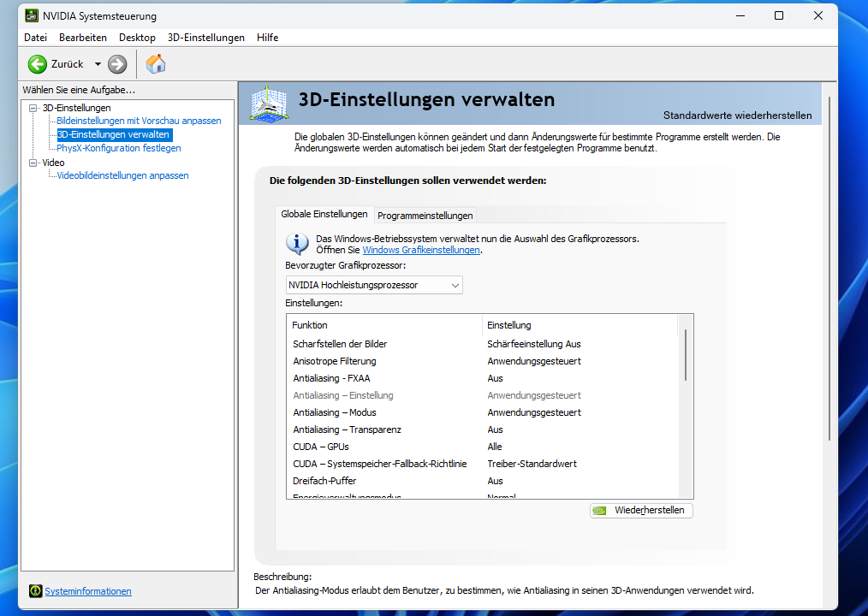Click Standardwerte wiederherstellen
Image resolution: width=868 pixels, height=616 pixels.
pos(737,115)
